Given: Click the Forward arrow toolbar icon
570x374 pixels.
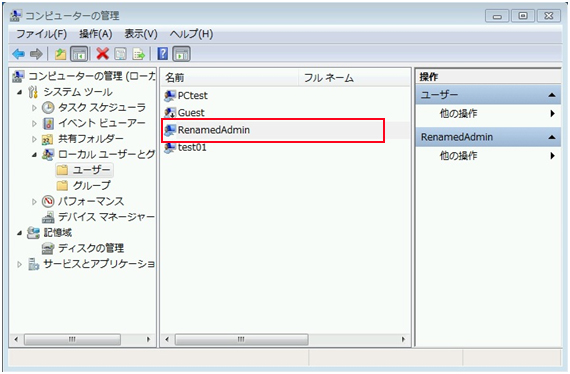Looking at the screenshot, I should click(x=36, y=54).
